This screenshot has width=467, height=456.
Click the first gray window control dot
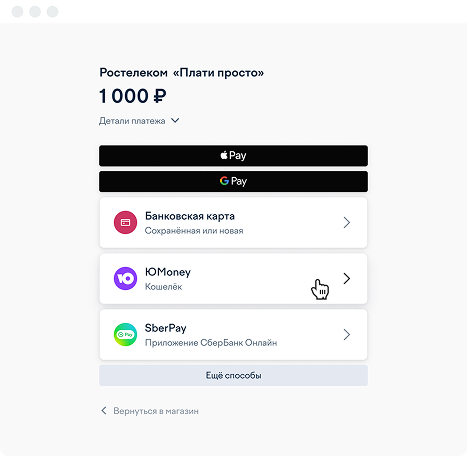pyautogui.click(x=17, y=11)
